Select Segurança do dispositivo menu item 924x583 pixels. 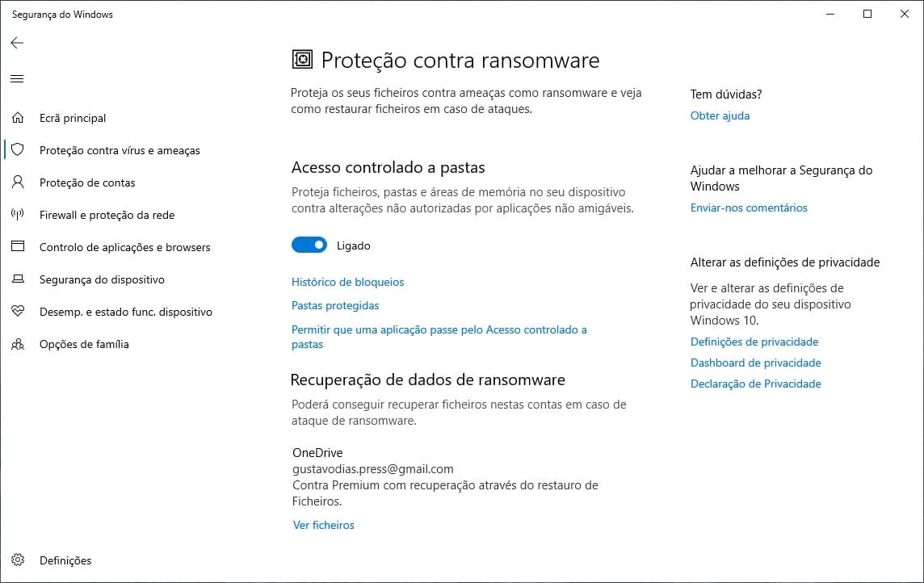coord(102,279)
